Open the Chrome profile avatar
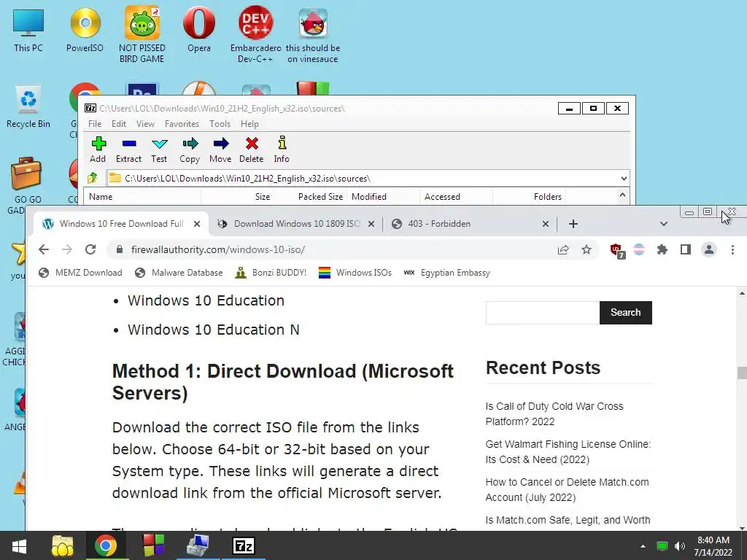 (x=709, y=249)
